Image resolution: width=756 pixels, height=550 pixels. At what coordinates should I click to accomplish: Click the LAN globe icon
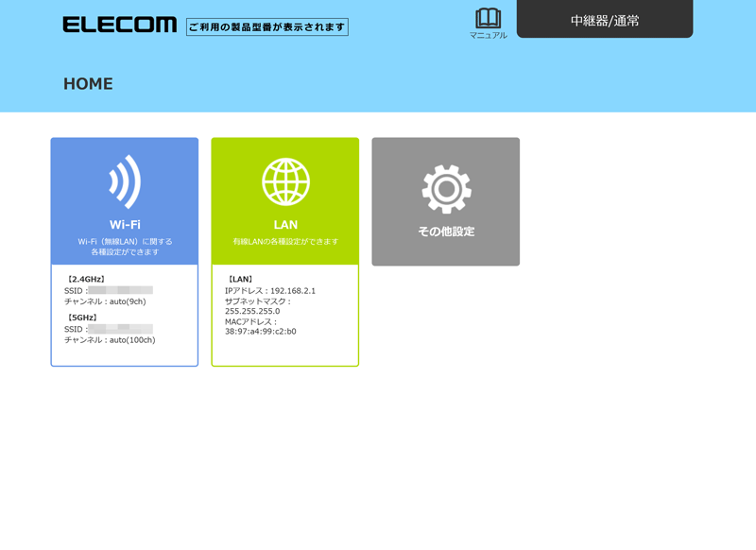coord(285,181)
